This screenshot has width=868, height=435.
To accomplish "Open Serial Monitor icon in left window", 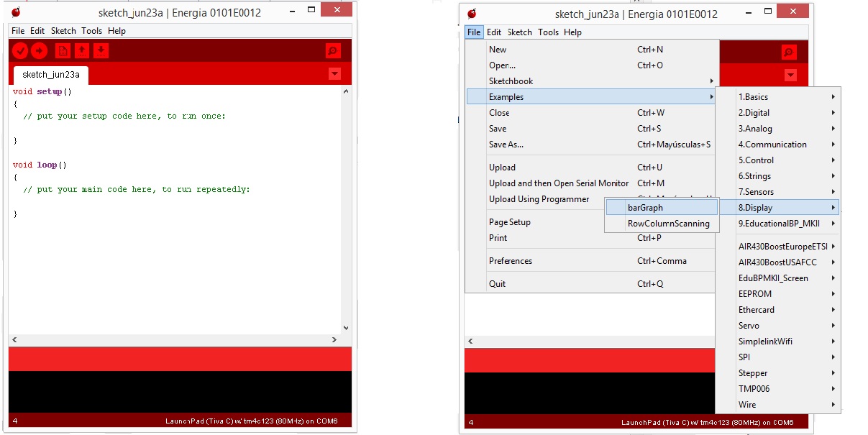I will [332, 50].
